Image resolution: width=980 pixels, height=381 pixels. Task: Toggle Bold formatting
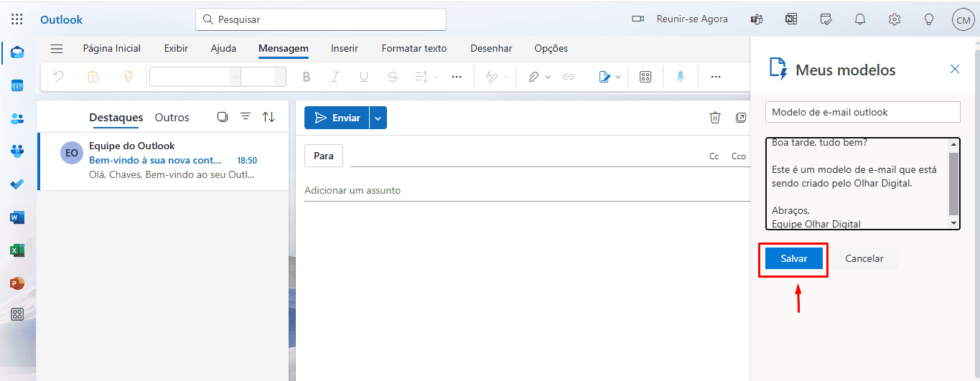[x=307, y=77]
